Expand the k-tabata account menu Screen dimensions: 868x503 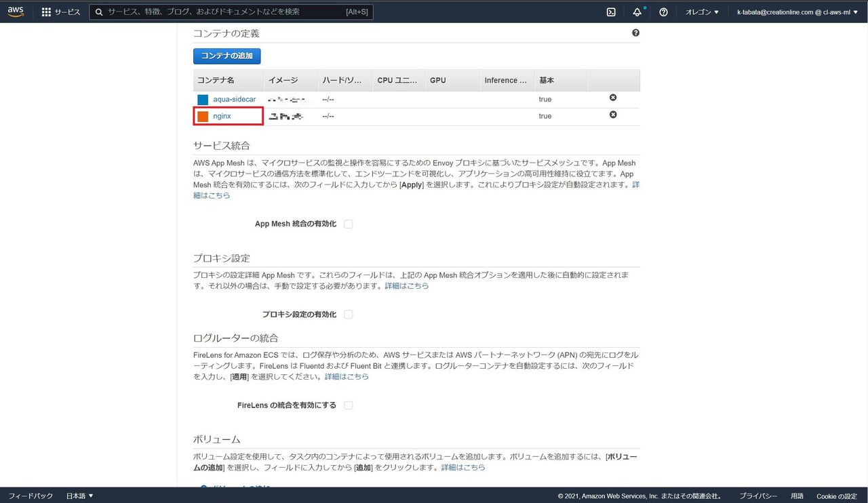coord(797,12)
